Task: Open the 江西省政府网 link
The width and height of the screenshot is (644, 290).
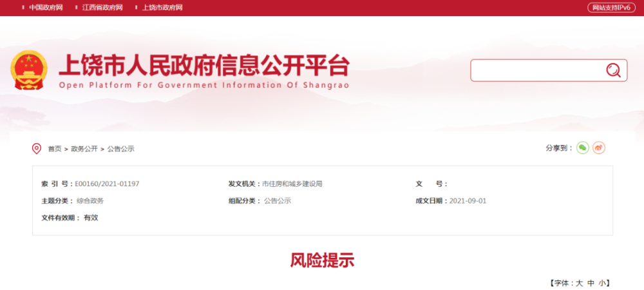Action: coord(102,8)
